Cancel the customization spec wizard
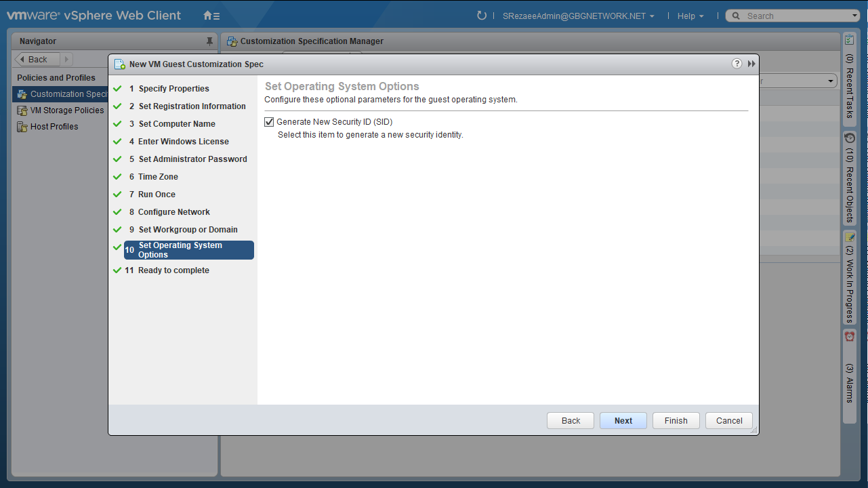 pos(728,421)
